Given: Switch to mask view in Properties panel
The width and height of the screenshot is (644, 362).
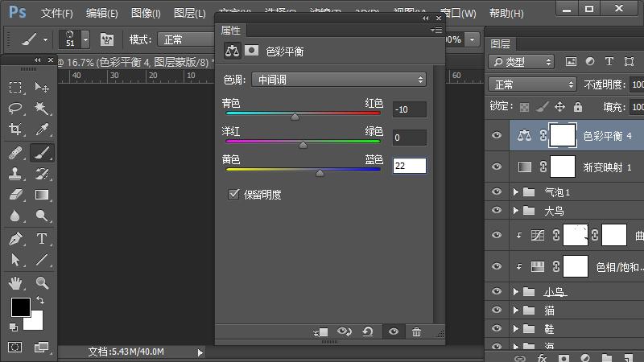Looking at the screenshot, I should pyautogui.click(x=251, y=51).
